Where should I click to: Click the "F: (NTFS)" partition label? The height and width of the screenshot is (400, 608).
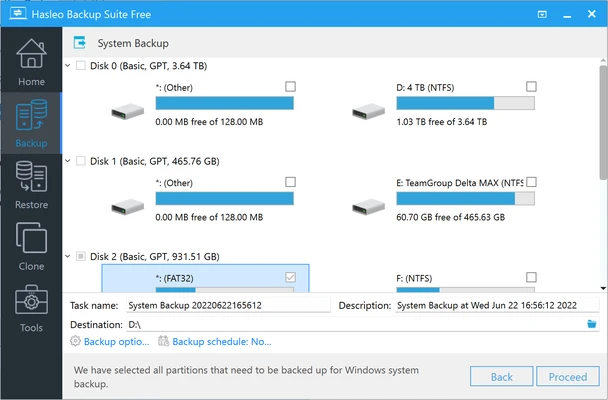[414, 278]
